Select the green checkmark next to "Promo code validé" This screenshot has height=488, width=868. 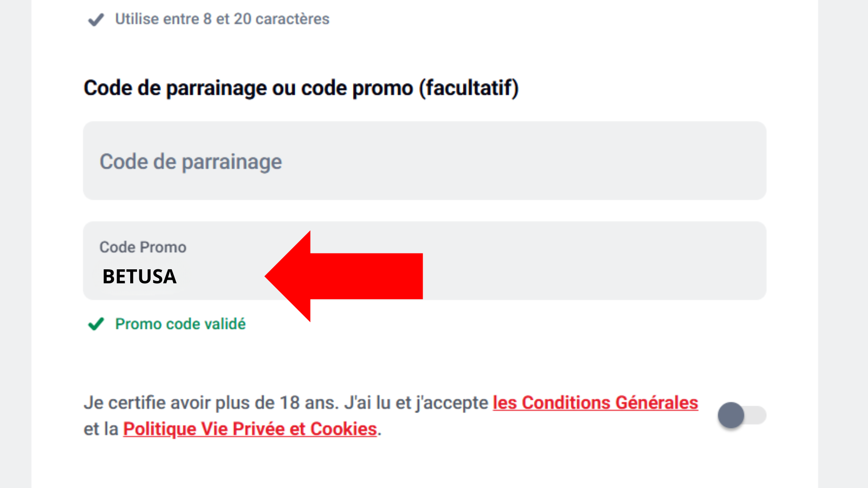click(96, 324)
